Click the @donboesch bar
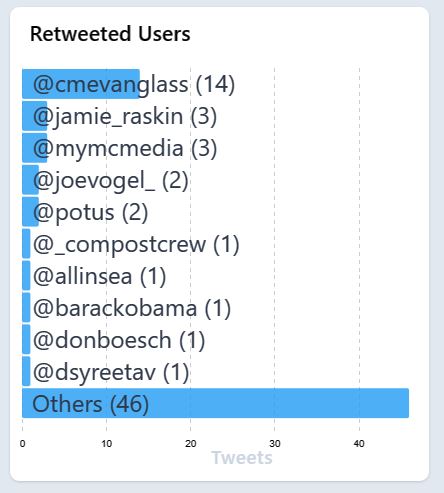Image resolution: width=444 pixels, height=493 pixels. click(26, 340)
